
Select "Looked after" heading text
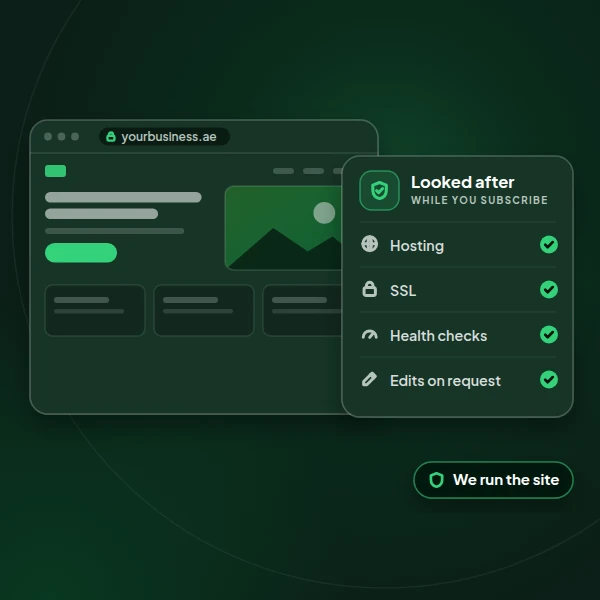click(463, 182)
